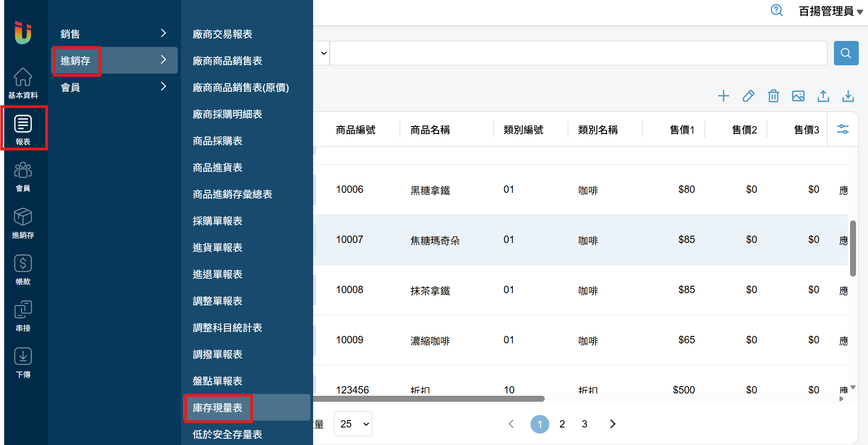Viewport: 868px width, 445px height.
Task: Open 帳款 section in the sidebar
Action: 23,270
